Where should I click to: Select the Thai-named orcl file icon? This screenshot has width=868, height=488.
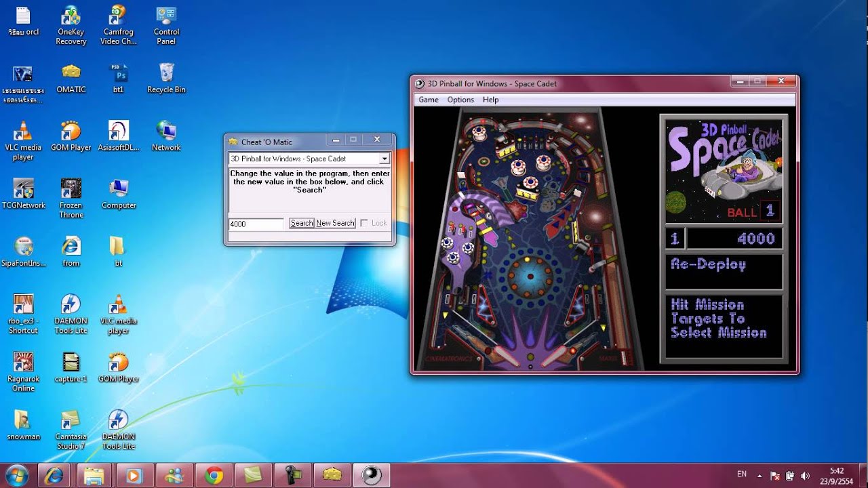[24, 20]
